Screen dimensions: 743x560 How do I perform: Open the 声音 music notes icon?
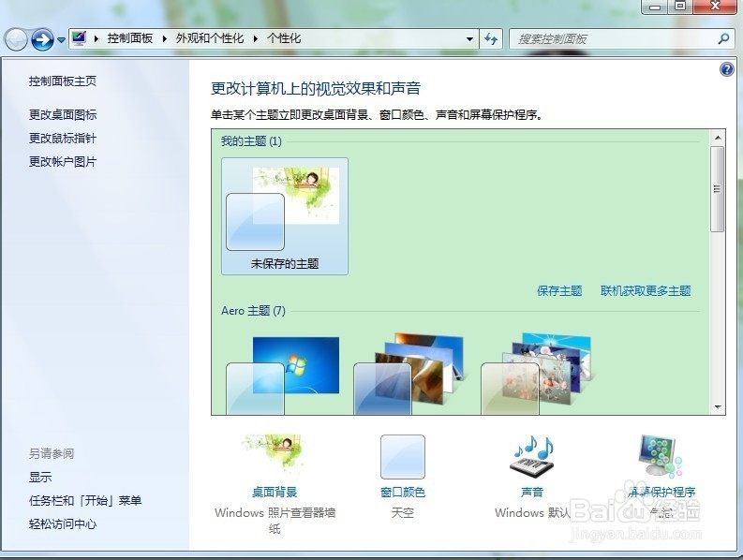[x=532, y=456]
